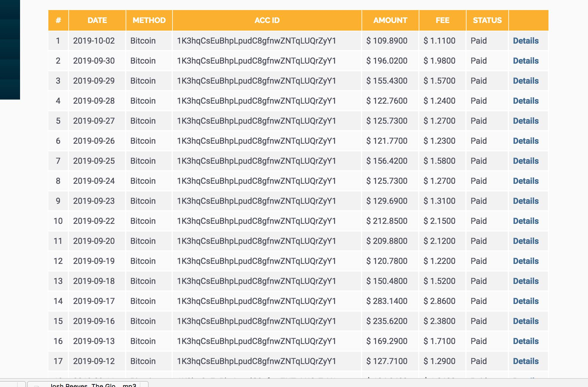Image resolution: width=588 pixels, height=387 pixels.
Task: Open Details for the $196.0200 payment
Action: click(525, 61)
